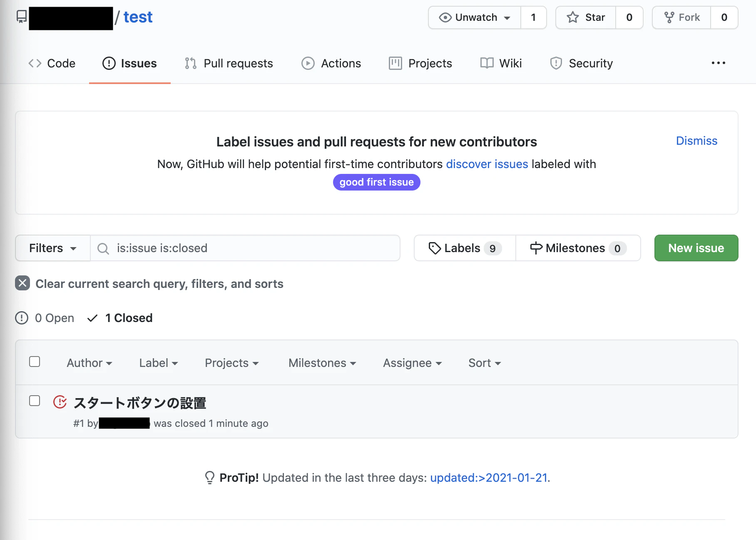Image resolution: width=756 pixels, height=540 pixels.
Task: Click the labels count badge 9
Action: pos(492,248)
